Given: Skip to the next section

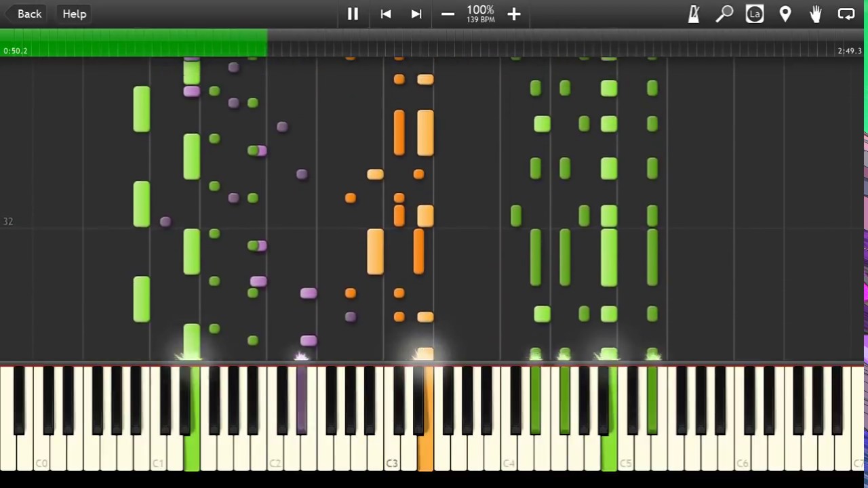Looking at the screenshot, I should 416,14.
